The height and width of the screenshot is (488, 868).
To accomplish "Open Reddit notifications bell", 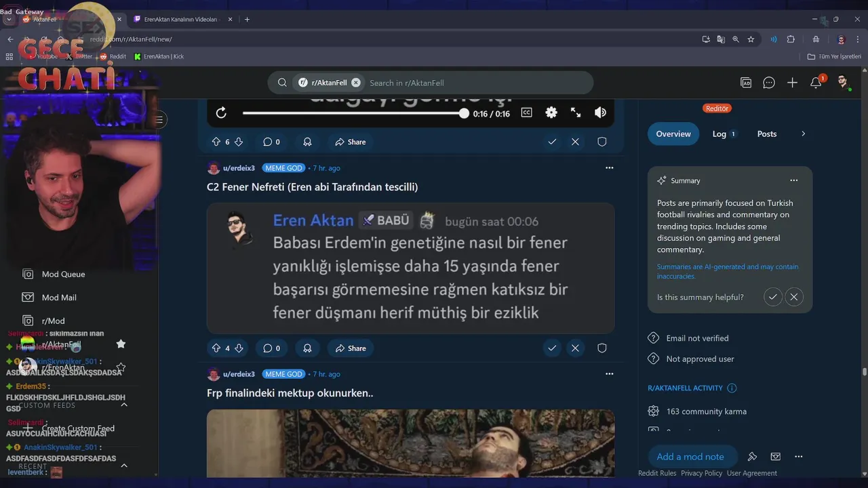I will 816,83.
